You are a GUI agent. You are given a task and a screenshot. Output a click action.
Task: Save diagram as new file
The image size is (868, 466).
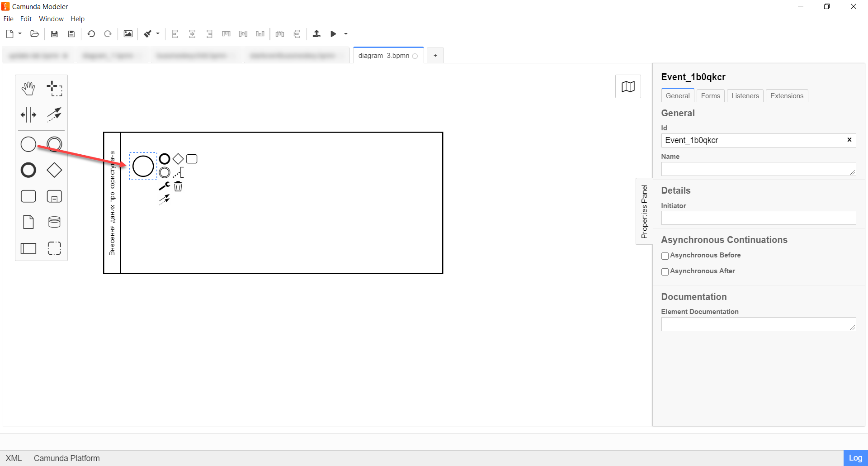click(x=71, y=34)
